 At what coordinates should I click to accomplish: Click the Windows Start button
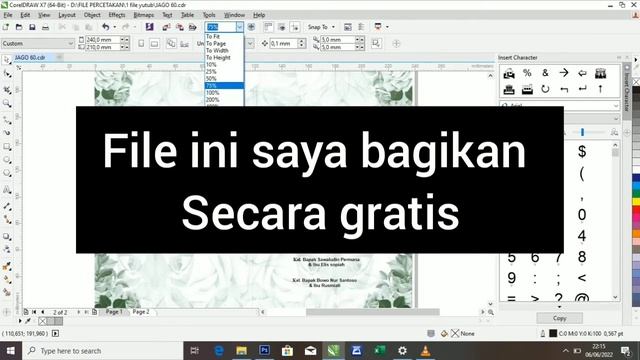point(11,351)
